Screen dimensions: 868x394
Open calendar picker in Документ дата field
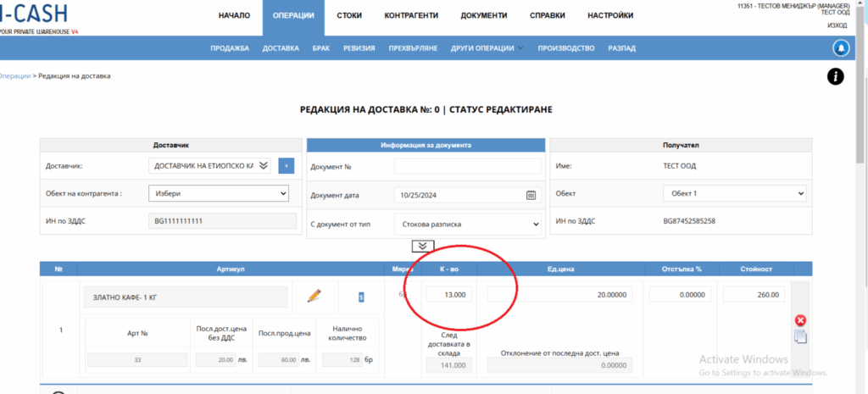point(531,195)
